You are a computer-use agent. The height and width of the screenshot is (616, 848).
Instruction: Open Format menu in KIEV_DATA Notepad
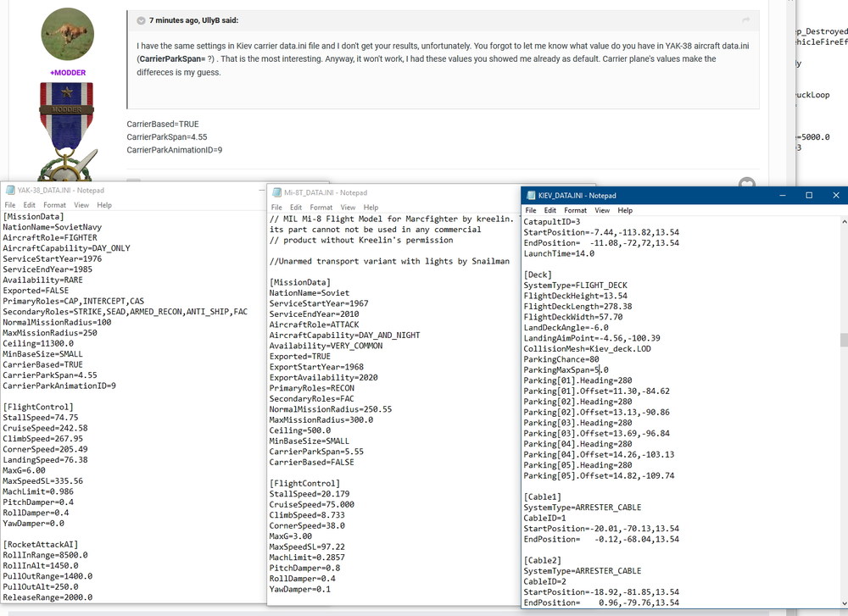pos(575,210)
